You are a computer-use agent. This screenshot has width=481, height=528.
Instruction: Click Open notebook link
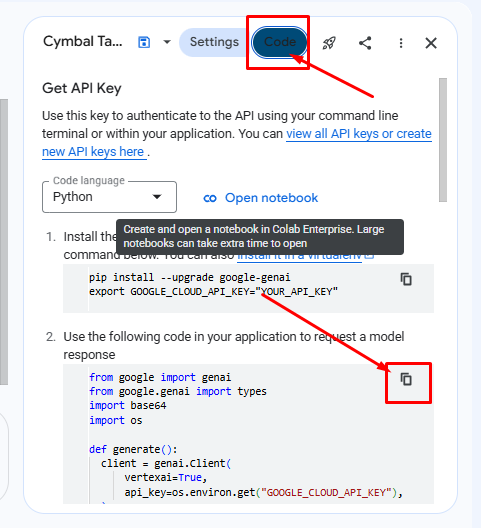coord(271,198)
